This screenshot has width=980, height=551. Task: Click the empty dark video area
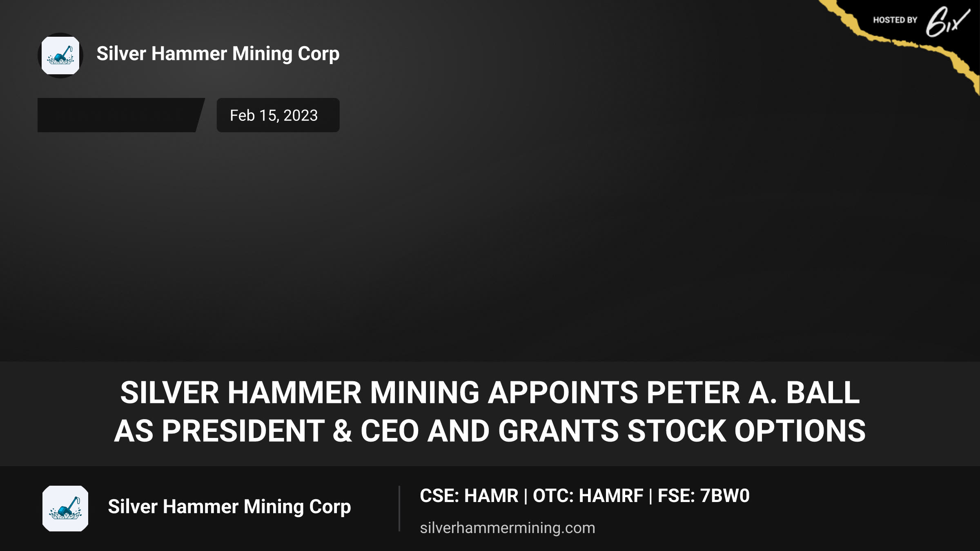490,245
